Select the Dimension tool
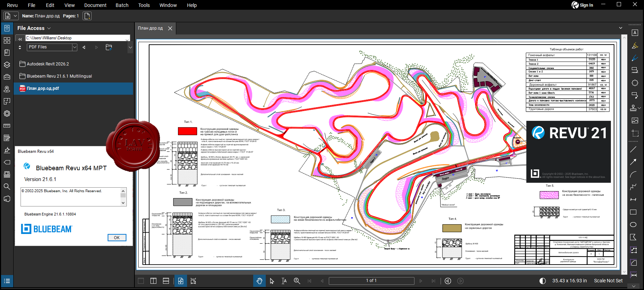 (x=634, y=199)
